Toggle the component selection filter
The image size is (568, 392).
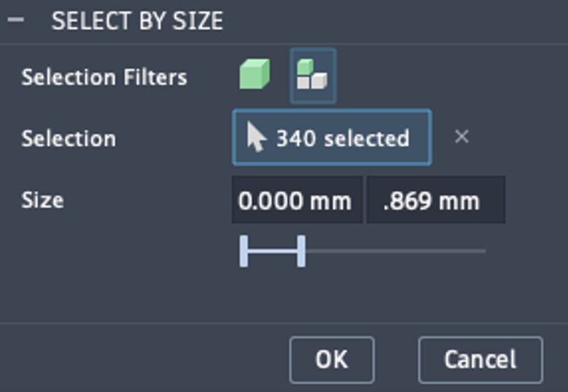[x=313, y=76]
